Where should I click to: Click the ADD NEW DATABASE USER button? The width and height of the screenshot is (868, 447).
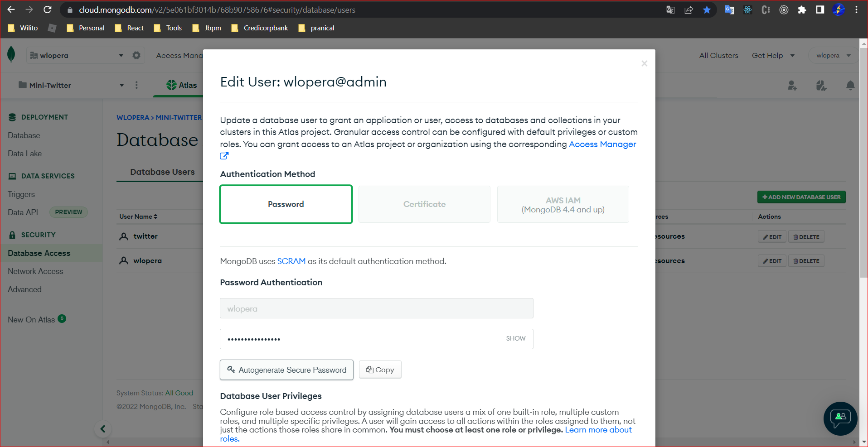(x=801, y=197)
